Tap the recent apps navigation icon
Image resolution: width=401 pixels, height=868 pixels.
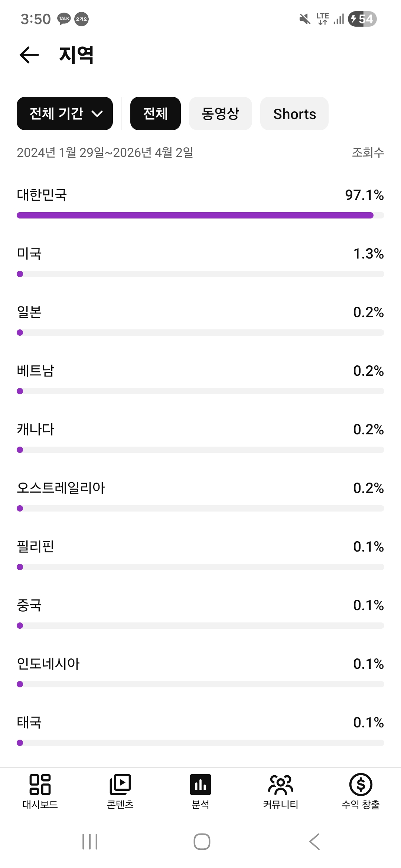point(90,841)
